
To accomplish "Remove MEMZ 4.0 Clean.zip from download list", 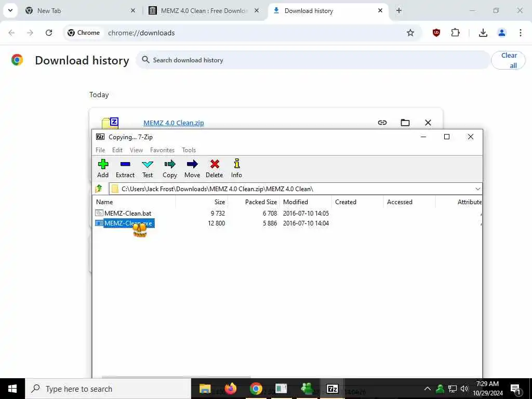I will pyautogui.click(x=428, y=123).
